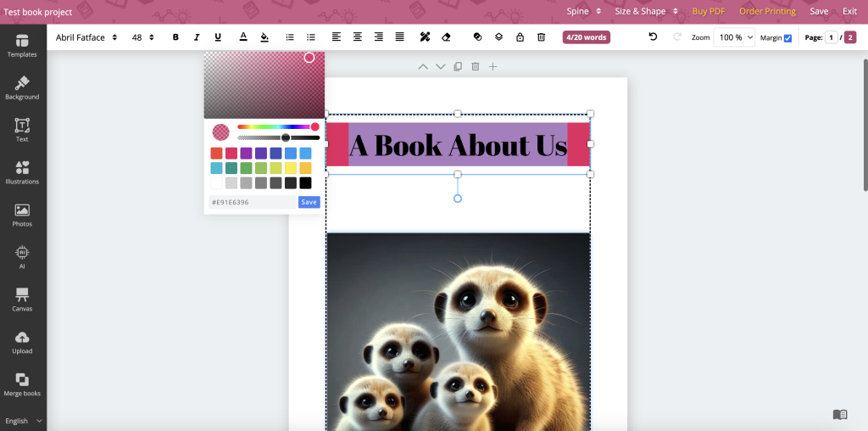Image resolution: width=868 pixels, height=431 pixels.
Task: Open the layers ordering icon
Action: click(x=498, y=37)
